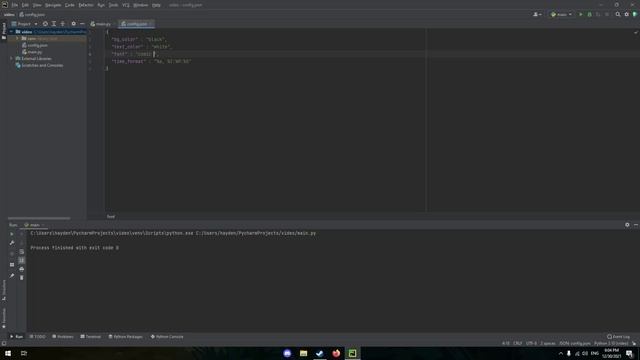Screen dimensions: 640x360
Task: Click Select Opened File target icon
Action: (45, 24)
